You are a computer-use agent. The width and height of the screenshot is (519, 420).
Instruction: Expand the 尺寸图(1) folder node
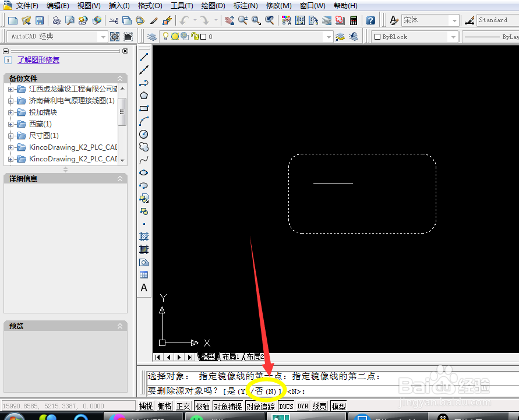(10, 136)
